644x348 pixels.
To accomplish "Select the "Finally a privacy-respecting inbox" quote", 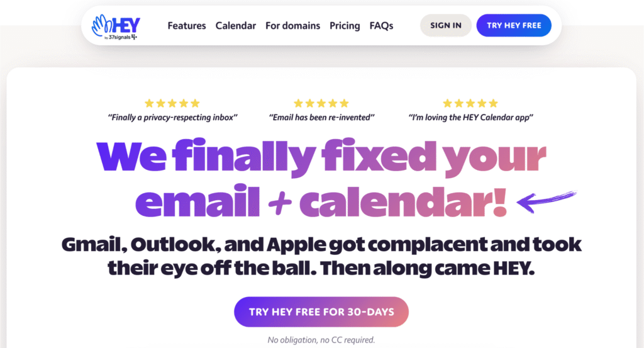I will [172, 117].
